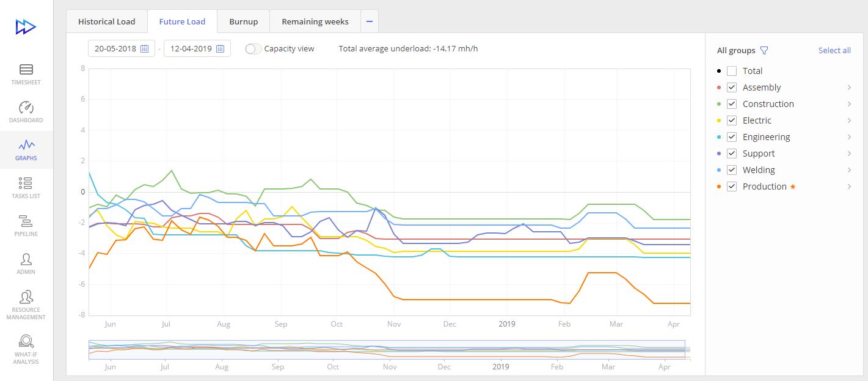Expand the Engineering group chevron
Screen dimensions: 868x381
(x=849, y=137)
